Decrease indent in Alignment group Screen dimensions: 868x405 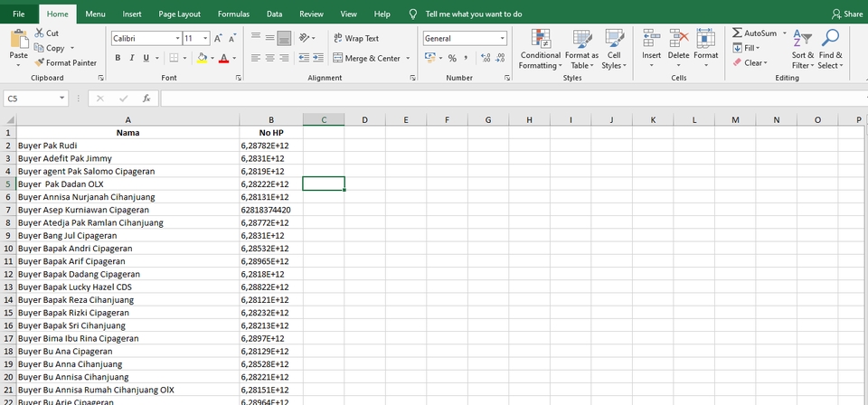304,58
